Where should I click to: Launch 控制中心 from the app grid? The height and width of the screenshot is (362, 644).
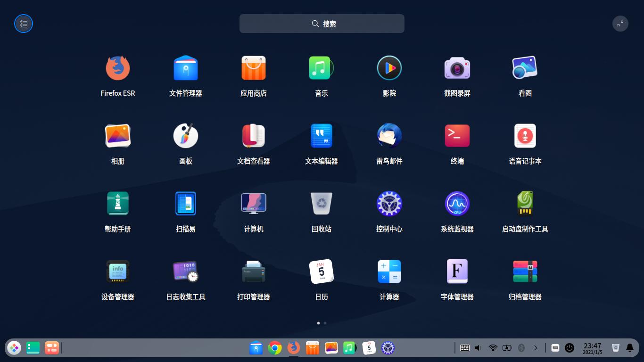coord(389,204)
